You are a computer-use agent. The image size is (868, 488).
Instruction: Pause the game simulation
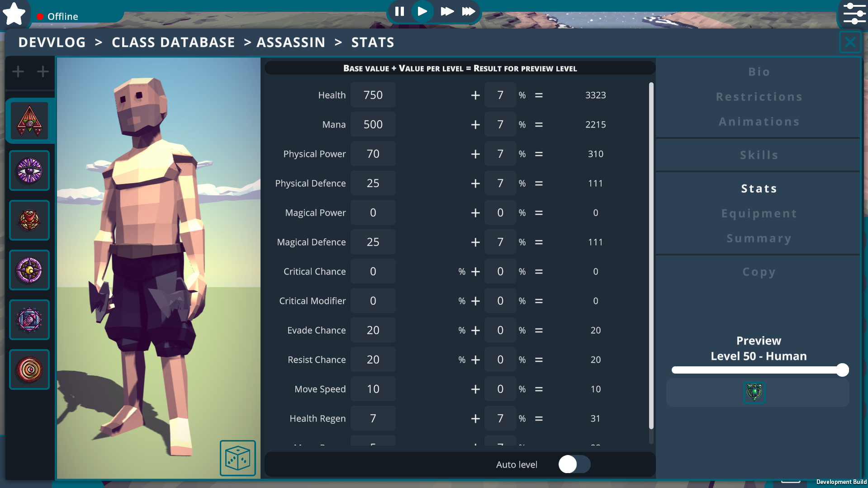point(399,11)
